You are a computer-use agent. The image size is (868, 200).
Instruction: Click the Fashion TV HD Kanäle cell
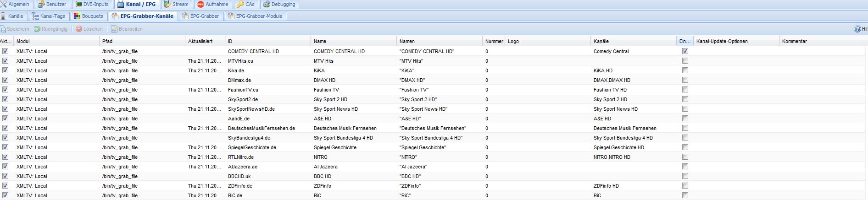tap(634, 90)
